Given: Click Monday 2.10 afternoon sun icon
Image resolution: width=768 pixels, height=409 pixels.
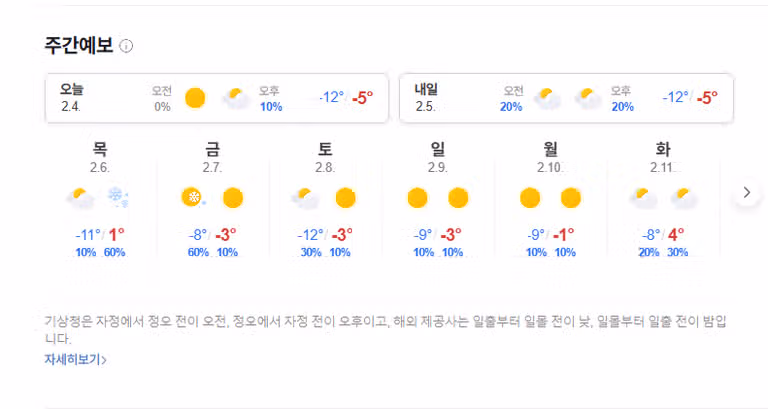Looking at the screenshot, I should pyautogui.click(x=571, y=198).
